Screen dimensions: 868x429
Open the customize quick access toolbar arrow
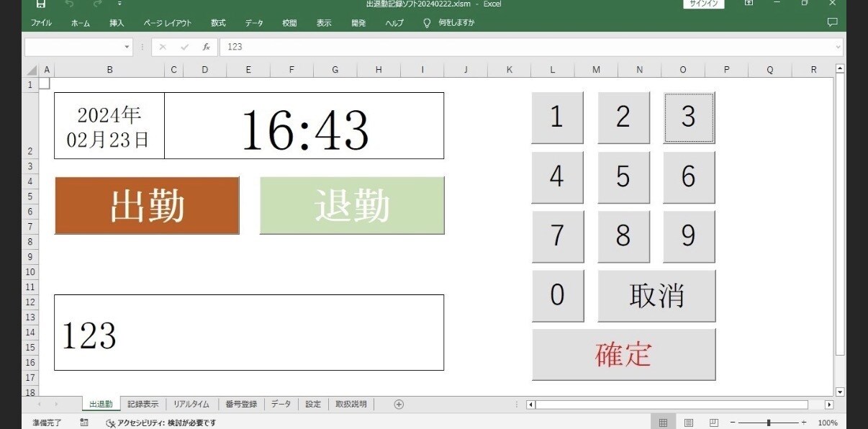point(119,4)
